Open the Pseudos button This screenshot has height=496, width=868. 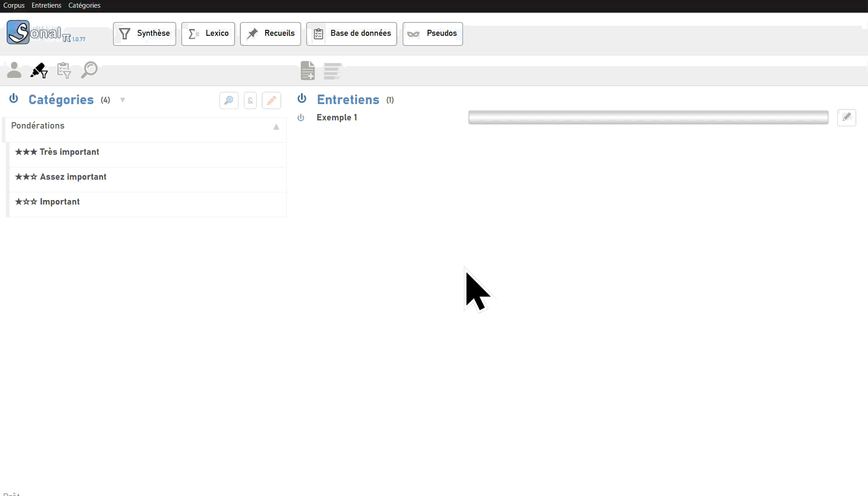(433, 33)
